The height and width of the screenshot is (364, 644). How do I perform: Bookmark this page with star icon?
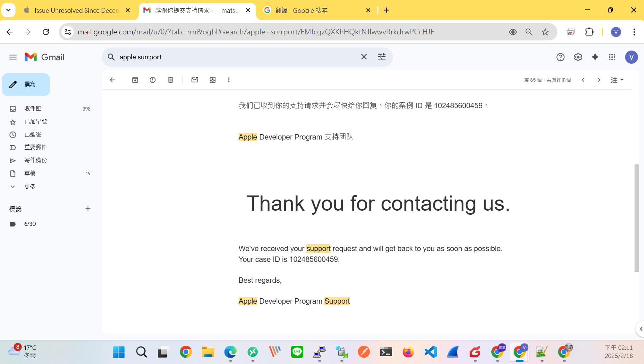point(545,32)
